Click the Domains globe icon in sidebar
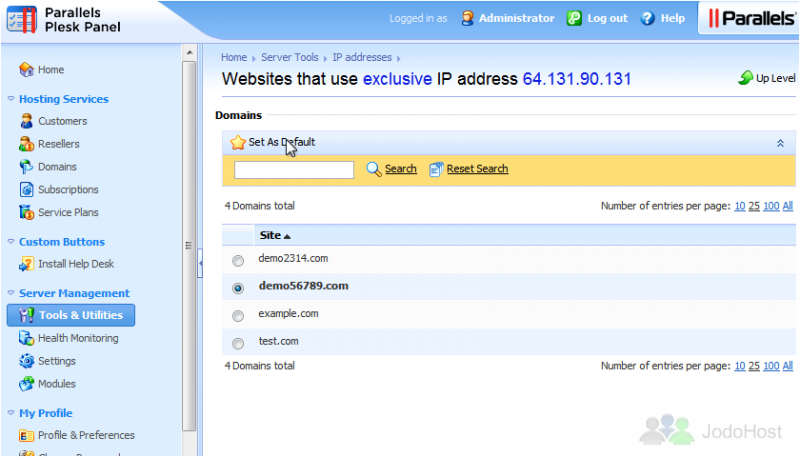800x457 pixels. pyautogui.click(x=27, y=167)
